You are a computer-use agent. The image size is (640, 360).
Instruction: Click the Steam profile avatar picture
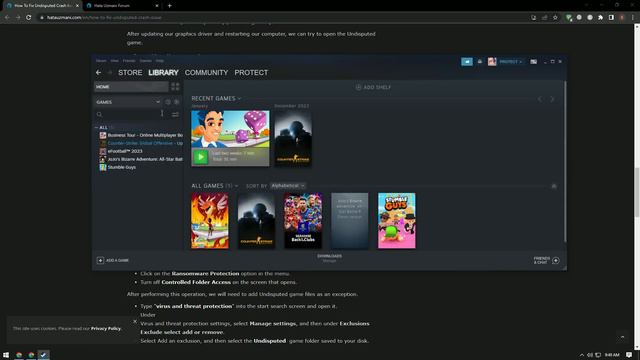coord(492,62)
